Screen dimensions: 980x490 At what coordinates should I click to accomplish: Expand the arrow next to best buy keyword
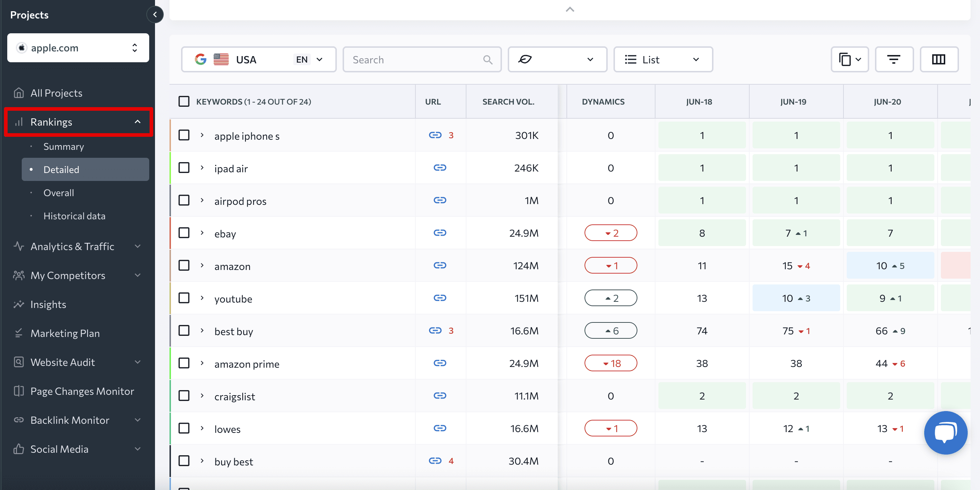[x=202, y=331]
